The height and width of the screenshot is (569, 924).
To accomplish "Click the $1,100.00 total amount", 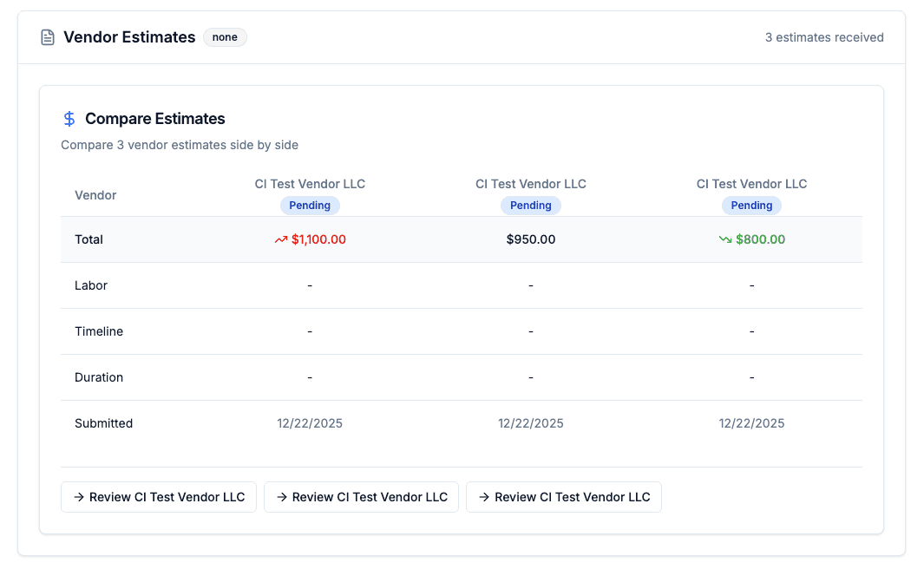I will click(318, 239).
